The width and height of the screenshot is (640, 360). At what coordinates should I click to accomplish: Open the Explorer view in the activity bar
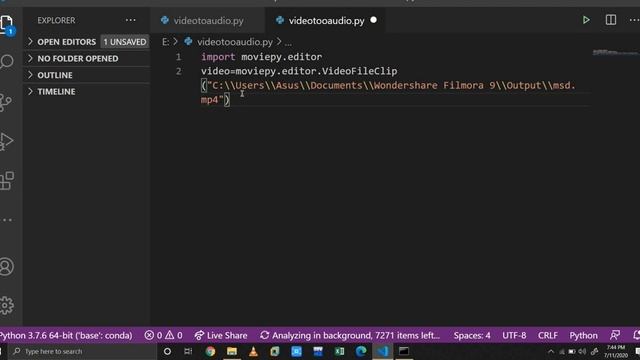click(x=7, y=23)
